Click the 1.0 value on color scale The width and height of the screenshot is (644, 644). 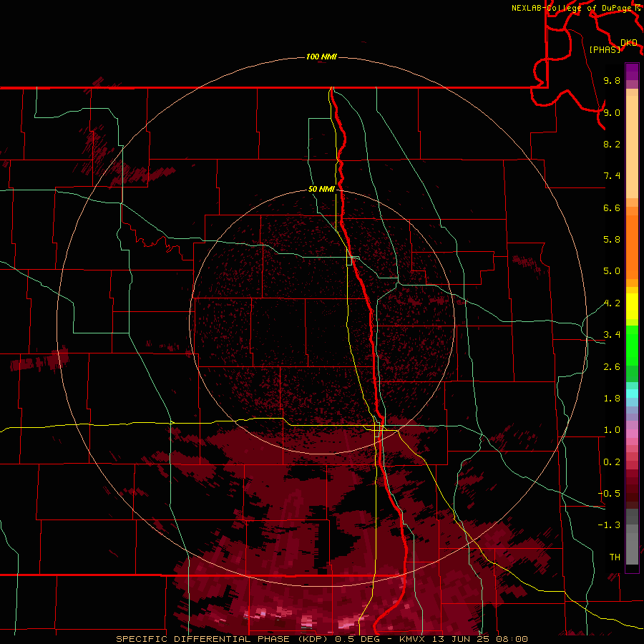click(x=612, y=430)
